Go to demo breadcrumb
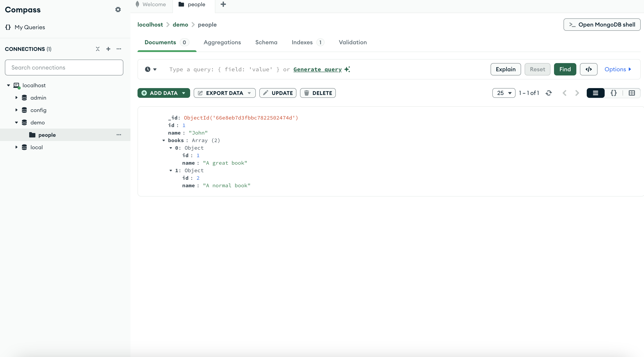Screen dimensions: 644x357 (x=180, y=25)
